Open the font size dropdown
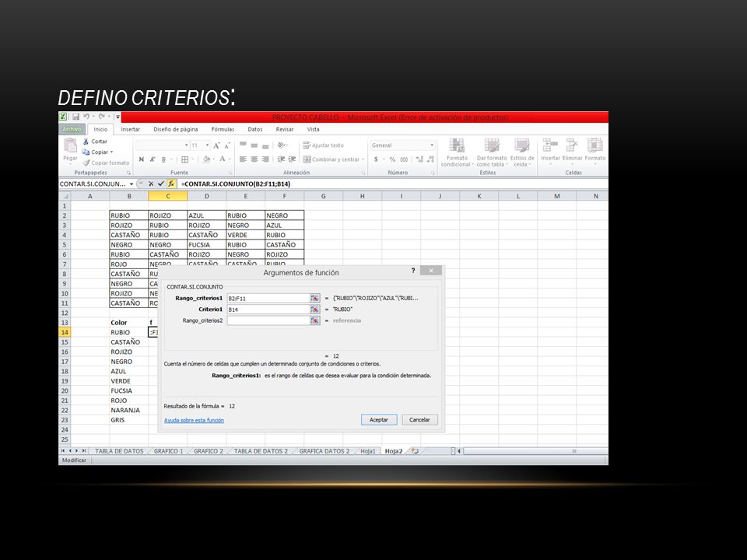The width and height of the screenshot is (747, 560). [207, 145]
